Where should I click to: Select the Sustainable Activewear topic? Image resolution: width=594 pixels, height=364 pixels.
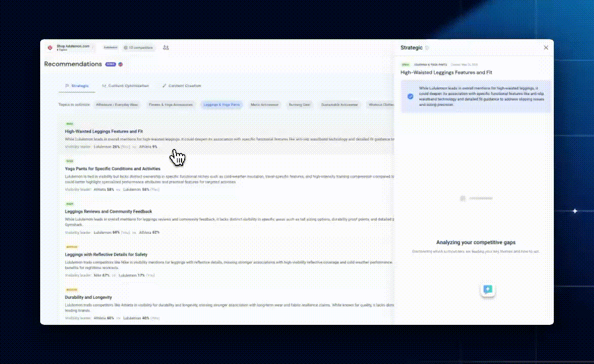point(339,105)
